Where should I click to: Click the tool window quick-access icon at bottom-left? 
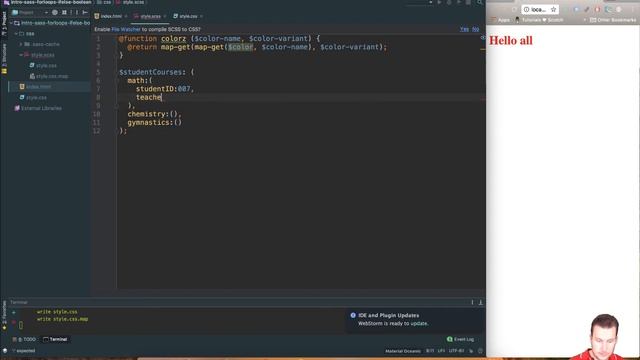pyautogui.click(x=4, y=351)
